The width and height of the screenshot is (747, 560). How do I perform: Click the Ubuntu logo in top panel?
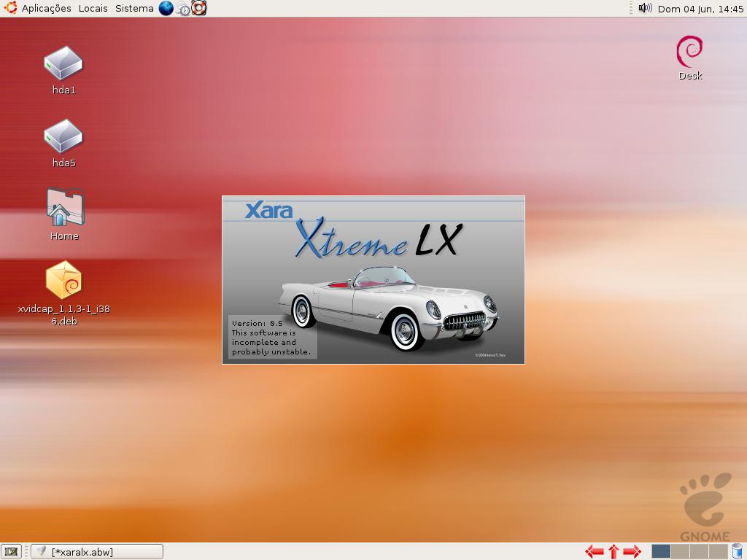[x=10, y=8]
